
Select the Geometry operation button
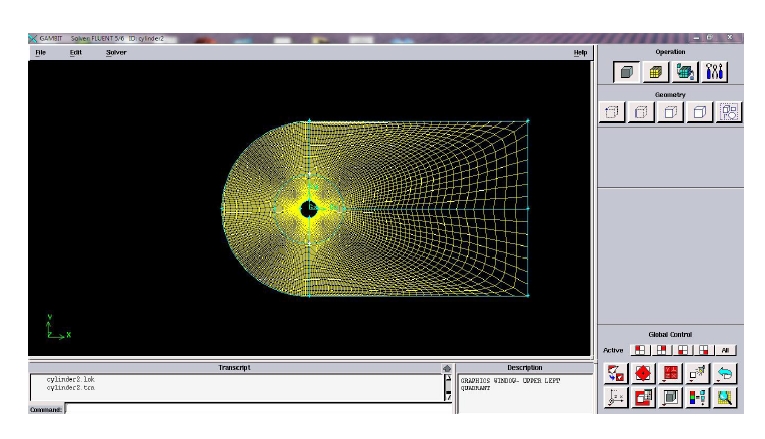click(625, 72)
